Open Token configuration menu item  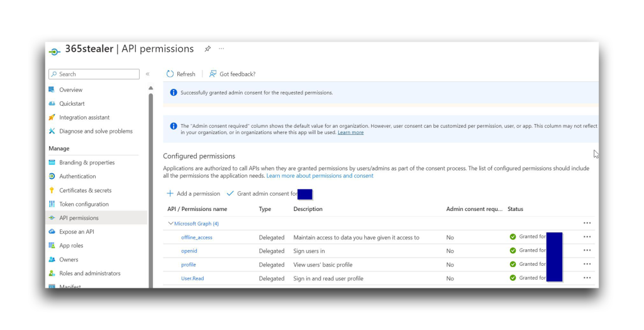click(x=84, y=204)
